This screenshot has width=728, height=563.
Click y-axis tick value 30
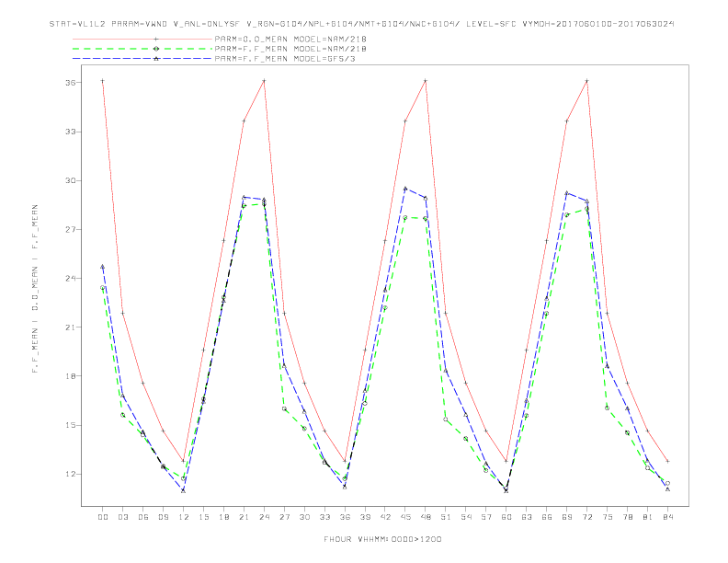(x=71, y=180)
